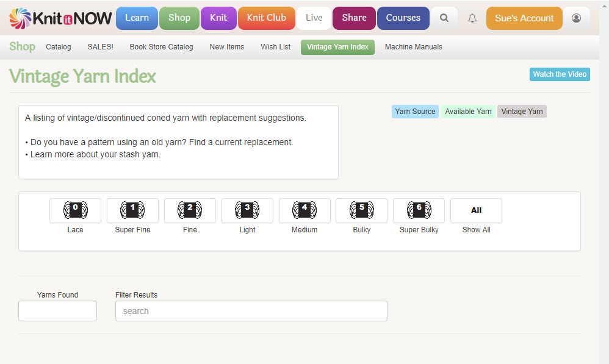This screenshot has height=364, width=609.
Task: Click the Light label text
Action: click(247, 230)
